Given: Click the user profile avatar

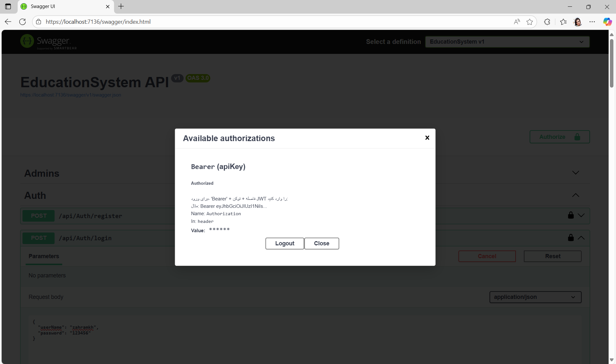Looking at the screenshot, I should [577, 22].
